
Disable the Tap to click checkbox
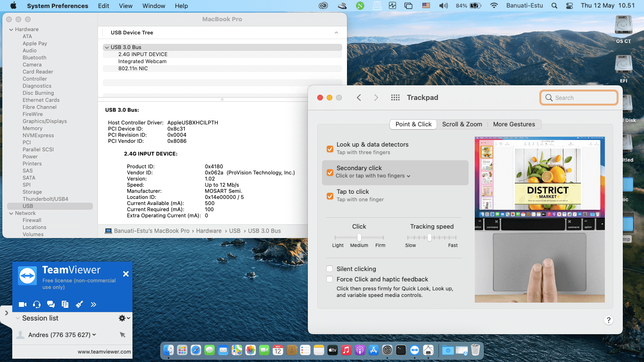330,196
